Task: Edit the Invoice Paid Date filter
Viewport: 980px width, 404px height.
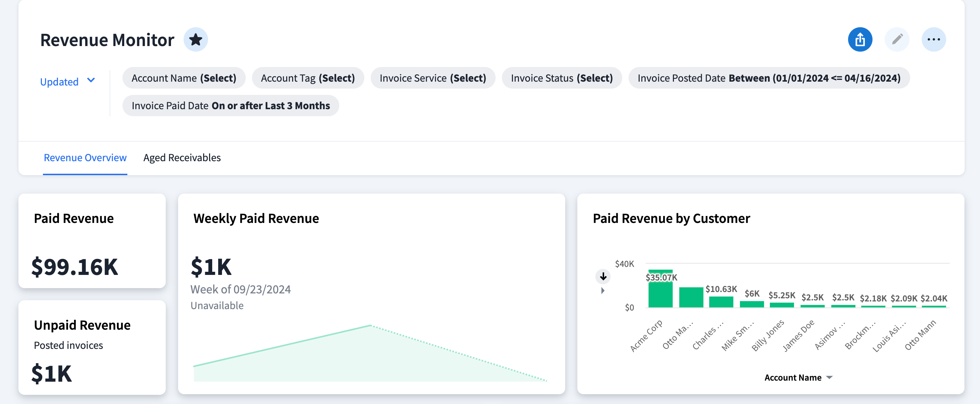Action: (231, 106)
